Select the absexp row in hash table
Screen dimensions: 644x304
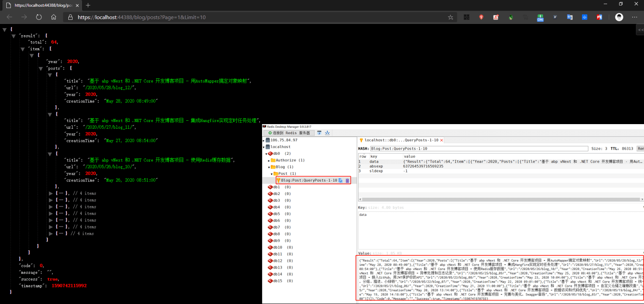[x=377, y=166]
